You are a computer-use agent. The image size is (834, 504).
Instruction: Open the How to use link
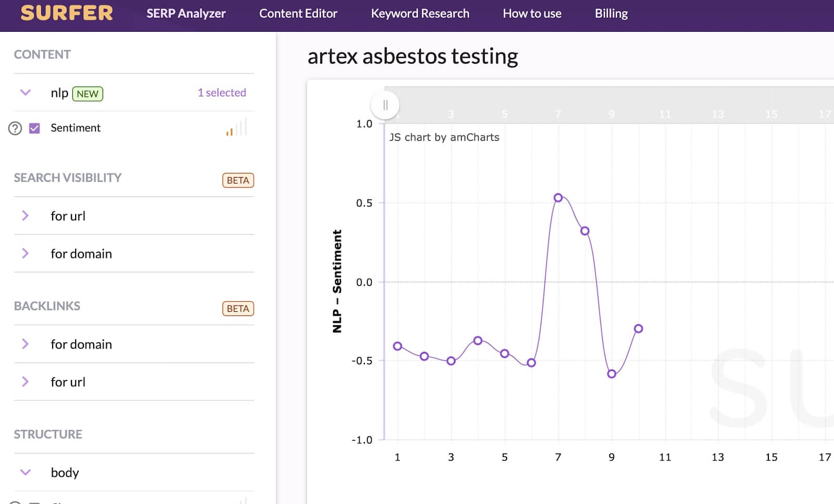click(x=532, y=14)
